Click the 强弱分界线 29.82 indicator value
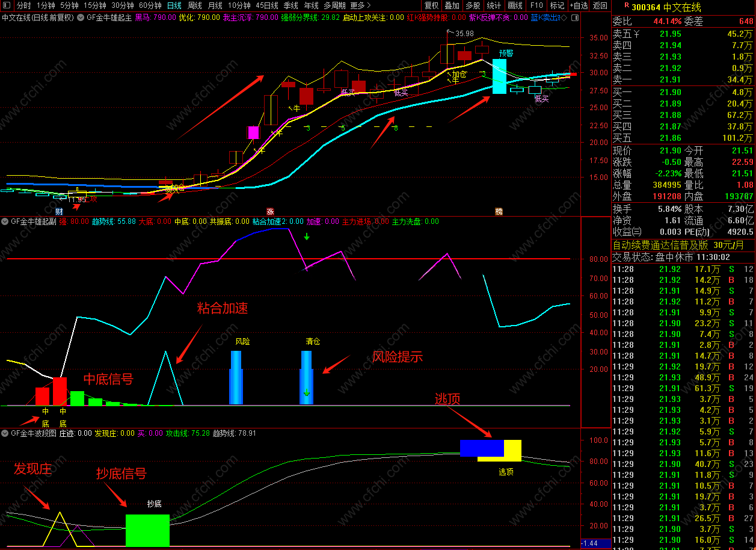 click(310, 17)
